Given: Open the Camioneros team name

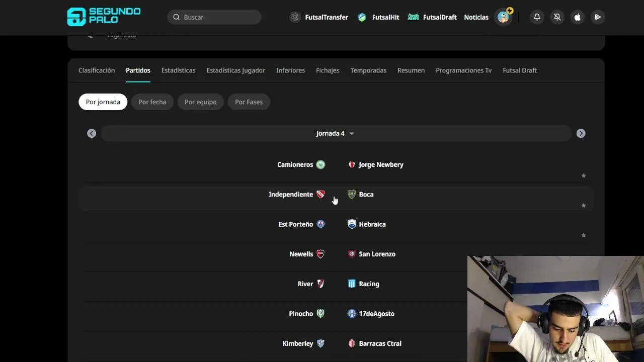Looking at the screenshot, I should click(x=295, y=164).
